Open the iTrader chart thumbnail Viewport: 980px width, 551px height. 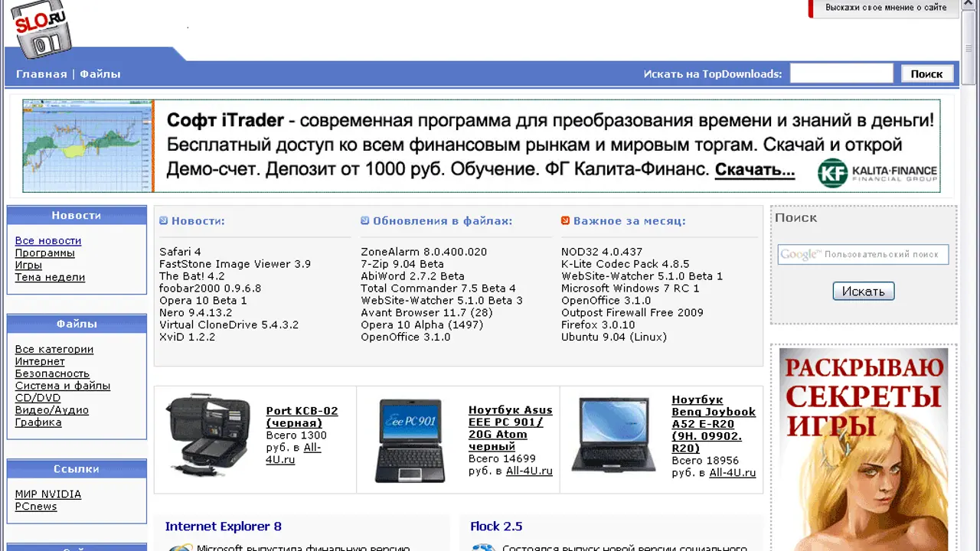tap(87, 145)
